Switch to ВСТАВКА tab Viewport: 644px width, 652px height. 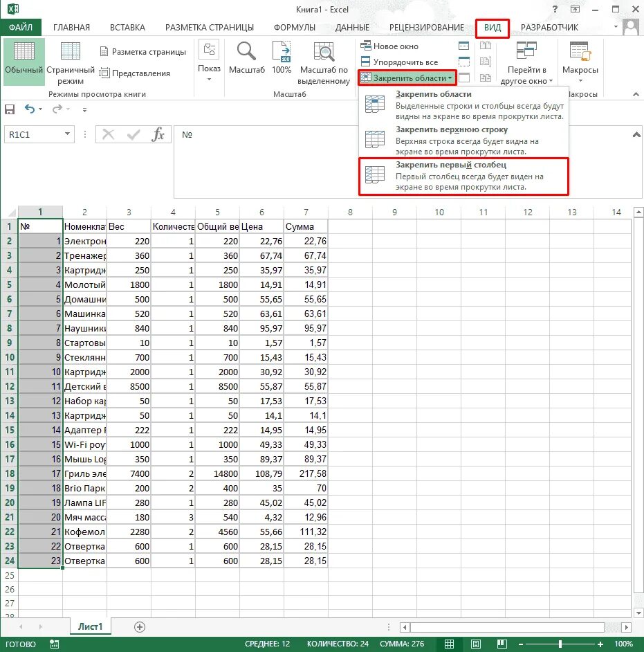[x=127, y=28]
